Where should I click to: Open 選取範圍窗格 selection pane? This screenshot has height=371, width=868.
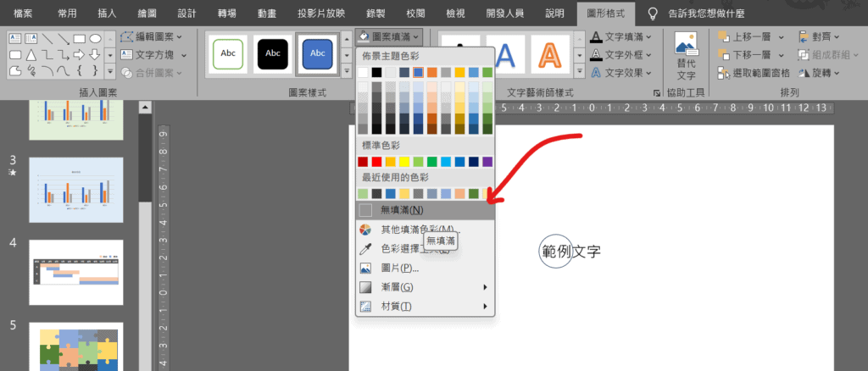pyautogui.click(x=754, y=72)
